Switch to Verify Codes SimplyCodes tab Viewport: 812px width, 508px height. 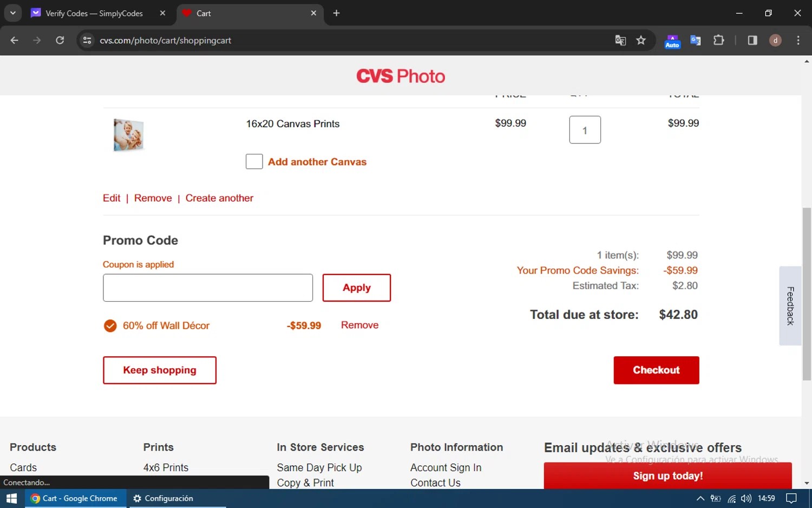pyautogui.click(x=94, y=13)
